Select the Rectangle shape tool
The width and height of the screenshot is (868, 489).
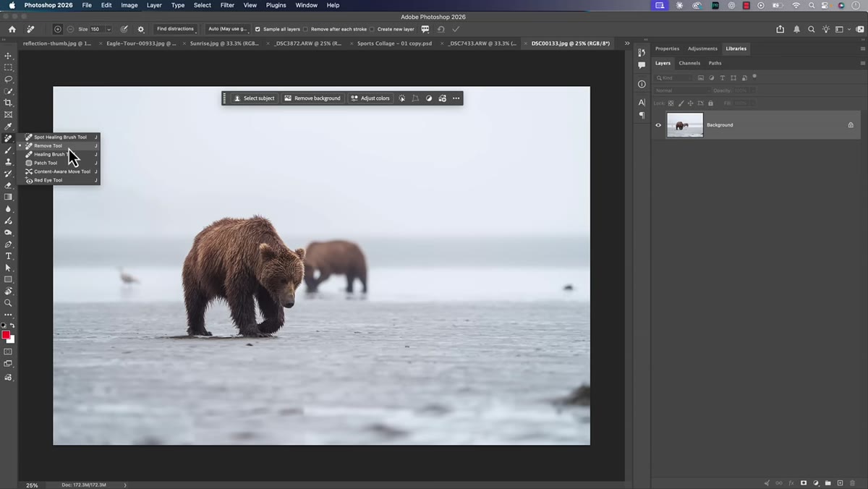click(x=9, y=279)
